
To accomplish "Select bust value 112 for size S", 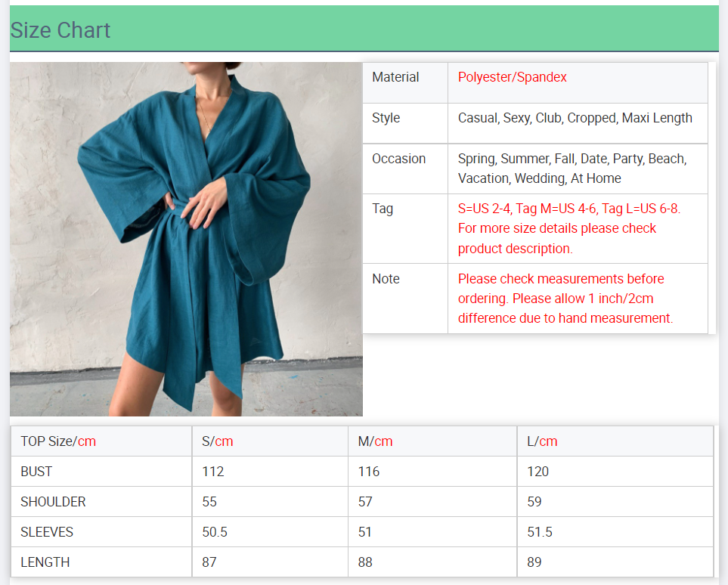I will (213, 472).
